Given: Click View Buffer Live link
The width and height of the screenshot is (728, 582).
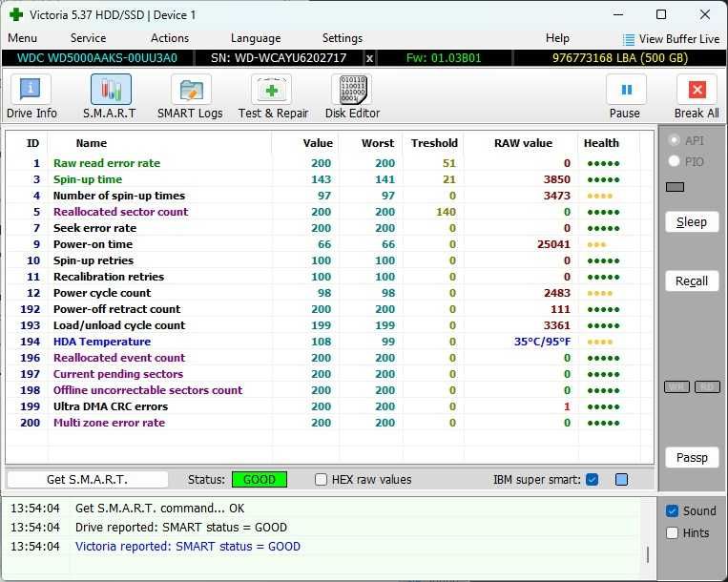Looking at the screenshot, I should point(678,39).
